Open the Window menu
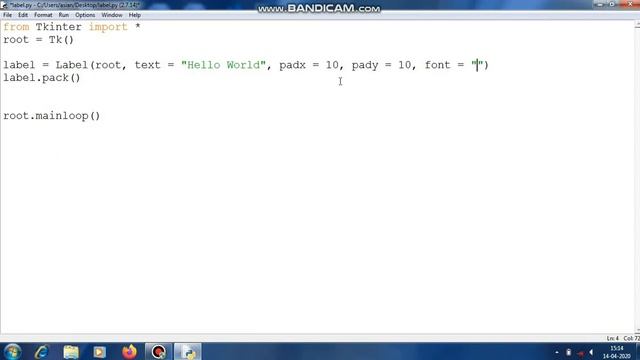The height and width of the screenshot is (360, 640). coord(112,15)
